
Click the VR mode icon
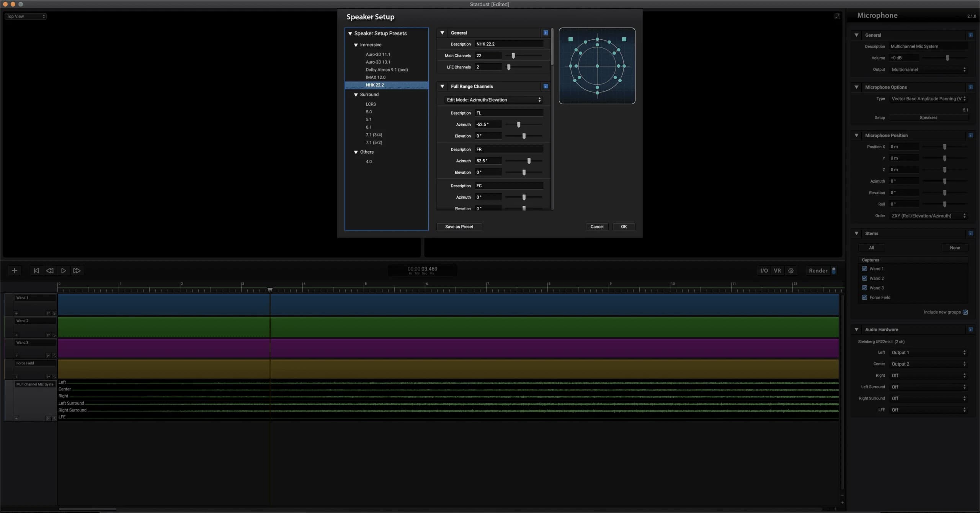[x=777, y=270]
